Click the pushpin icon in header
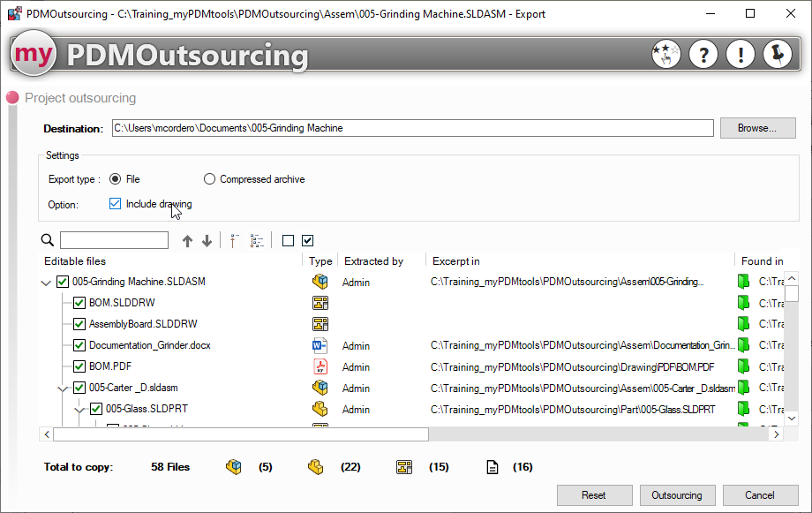 pos(778,55)
